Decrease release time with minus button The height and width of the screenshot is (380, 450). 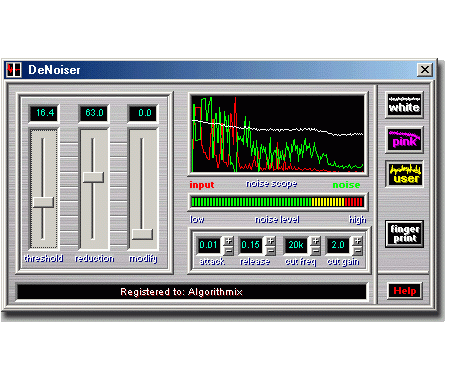click(x=271, y=250)
